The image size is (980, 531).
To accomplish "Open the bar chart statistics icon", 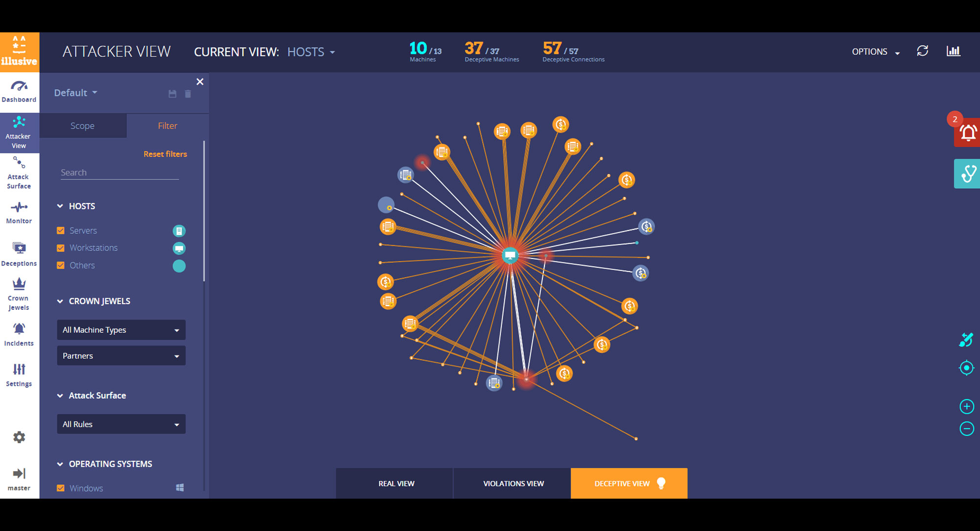I will pyautogui.click(x=953, y=51).
